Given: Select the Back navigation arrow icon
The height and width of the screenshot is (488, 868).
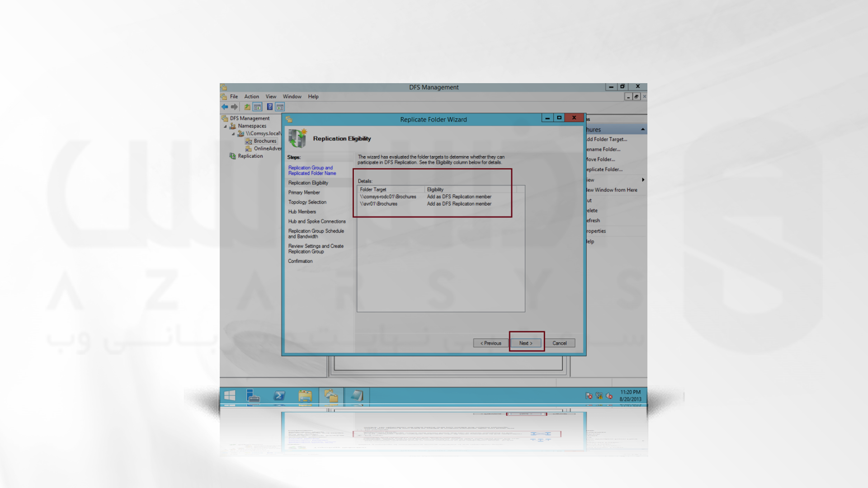Looking at the screenshot, I should (225, 107).
